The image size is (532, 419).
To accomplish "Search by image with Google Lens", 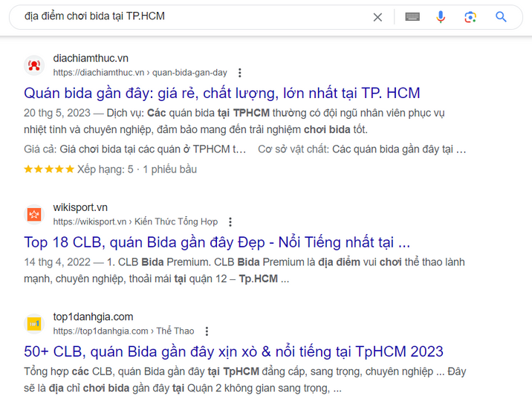I will tap(470, 17).
